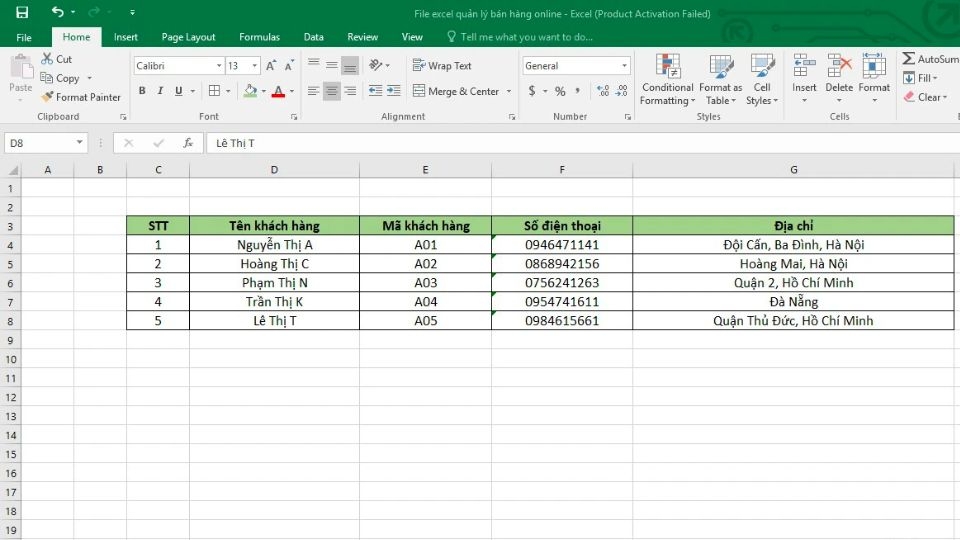Switch to the Page Layout tab
Viewport: 960px width, 540px height.
[x=188, y=37]
